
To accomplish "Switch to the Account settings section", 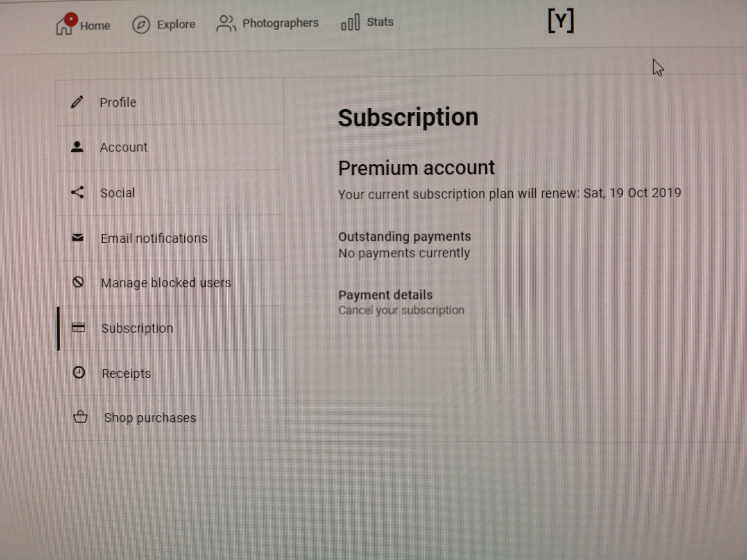I will 124,147.
